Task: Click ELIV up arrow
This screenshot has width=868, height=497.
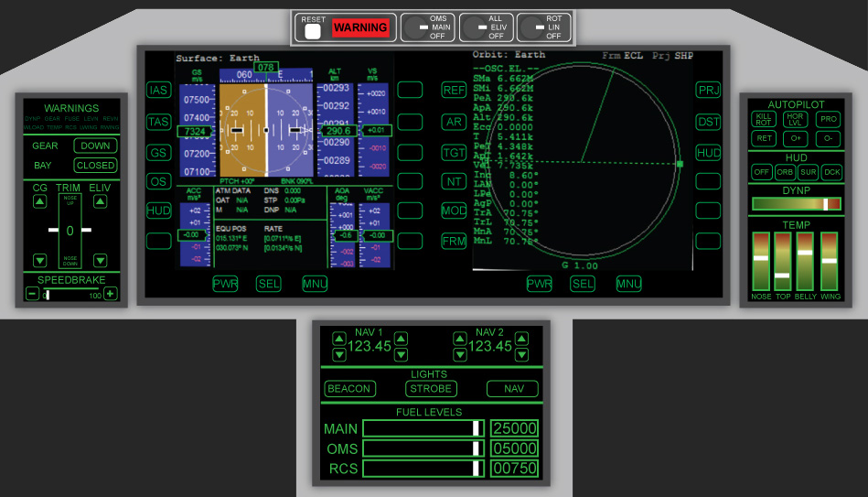Action: (x=101, y=201)
